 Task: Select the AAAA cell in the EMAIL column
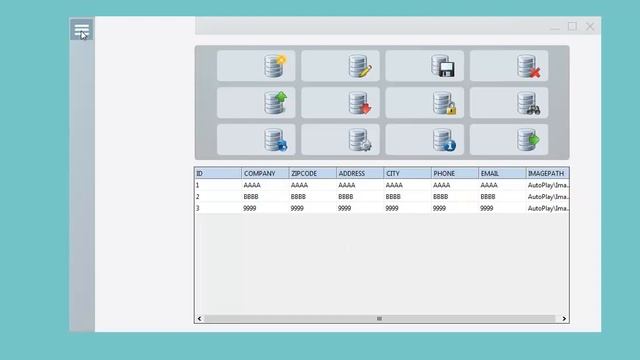502,185
